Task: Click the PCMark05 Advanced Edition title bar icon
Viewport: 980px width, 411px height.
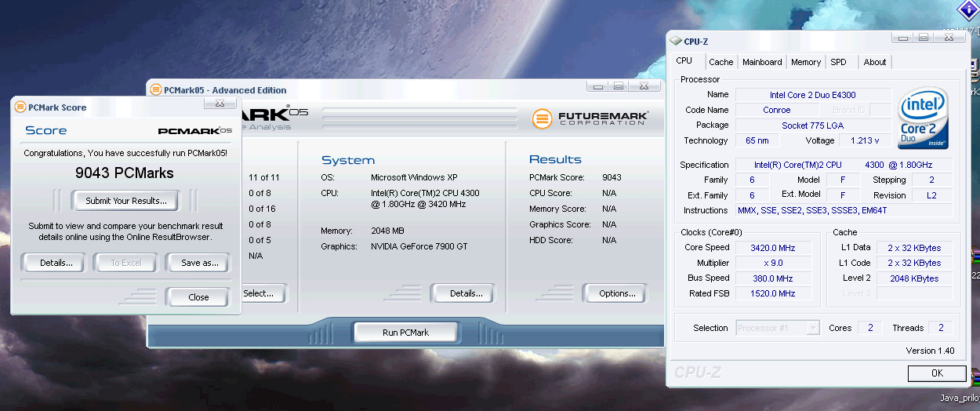Action: (x=155, y=89)
